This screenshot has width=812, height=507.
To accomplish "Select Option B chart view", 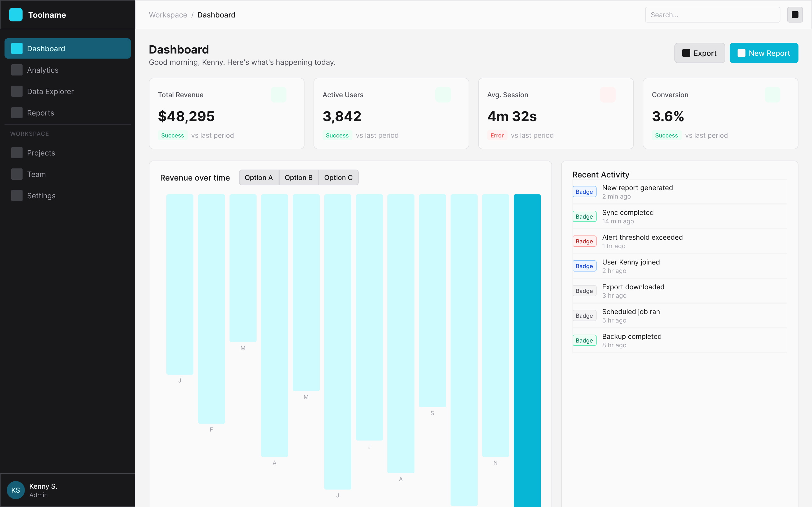I will (298, 178).
